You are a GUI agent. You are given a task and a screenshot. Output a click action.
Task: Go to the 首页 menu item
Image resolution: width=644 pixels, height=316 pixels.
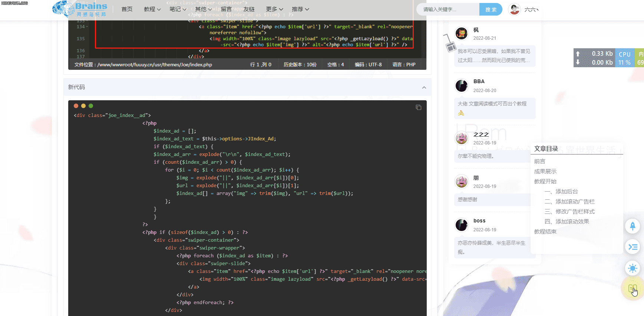pos(127,9)
